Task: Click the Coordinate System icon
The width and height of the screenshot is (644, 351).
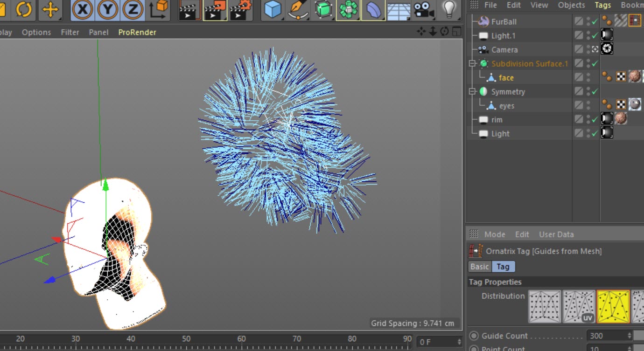Action: click(159, 10)
